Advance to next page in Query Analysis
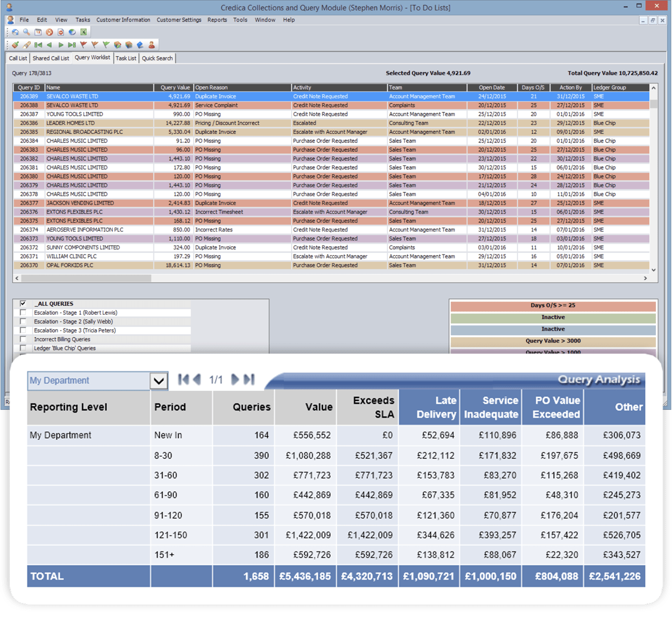 [x=235, y=379]
